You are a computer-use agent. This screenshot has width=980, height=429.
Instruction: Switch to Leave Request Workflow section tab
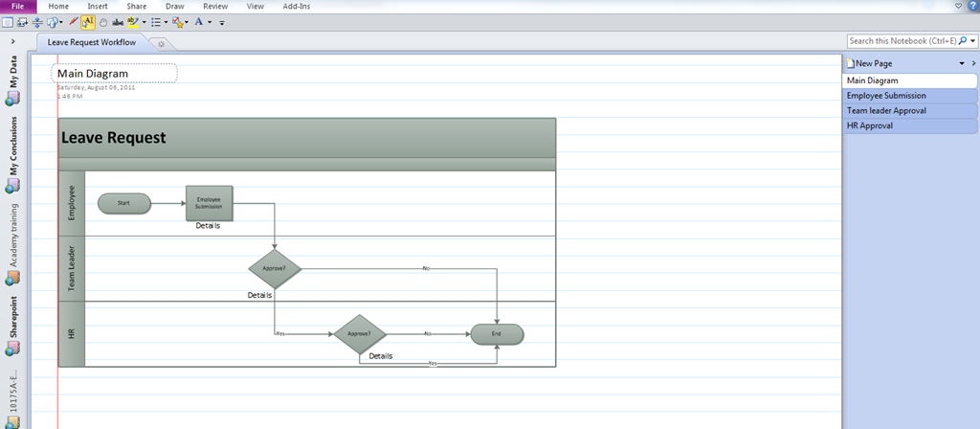point(92,42)
